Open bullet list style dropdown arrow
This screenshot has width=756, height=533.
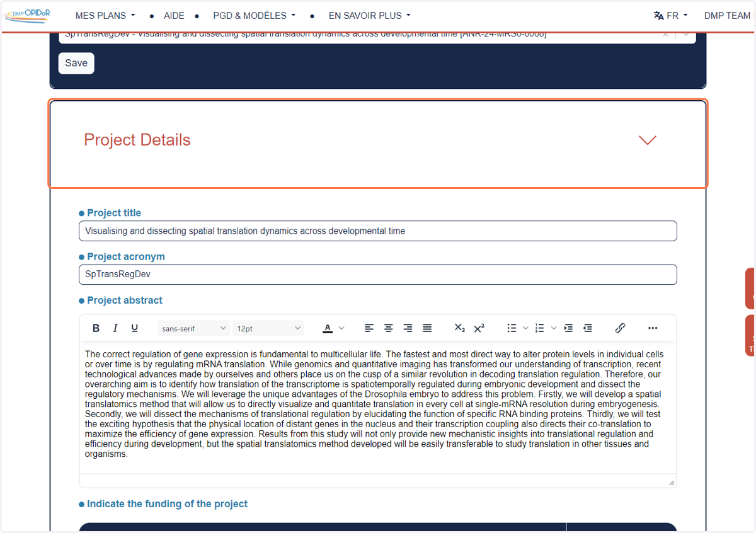coord(526,328)
